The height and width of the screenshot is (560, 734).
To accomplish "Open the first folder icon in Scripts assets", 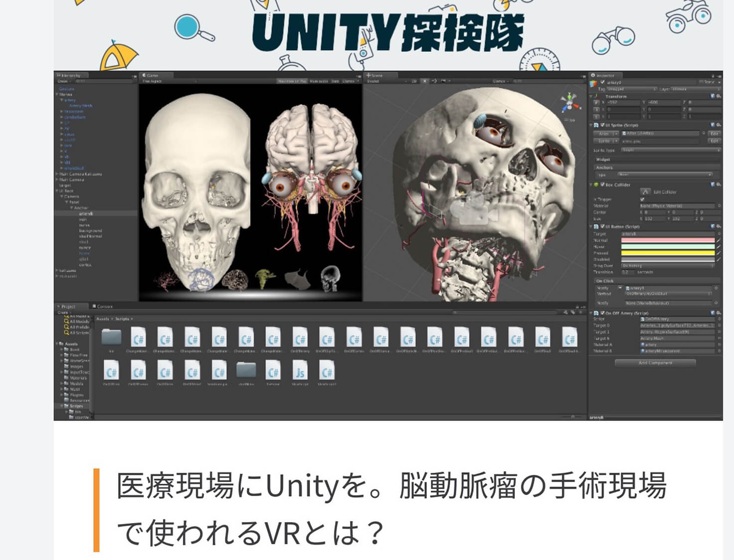I will (x=111, y=338).
